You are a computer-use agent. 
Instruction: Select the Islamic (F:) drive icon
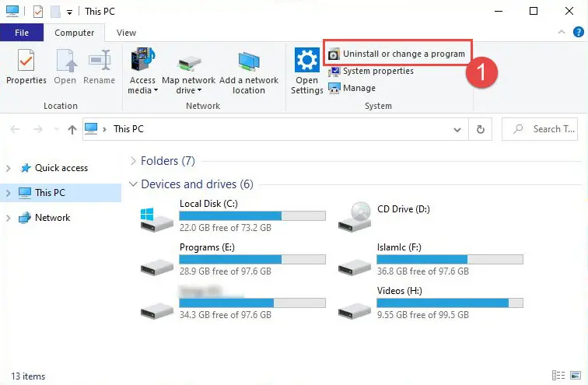[355, 268]
